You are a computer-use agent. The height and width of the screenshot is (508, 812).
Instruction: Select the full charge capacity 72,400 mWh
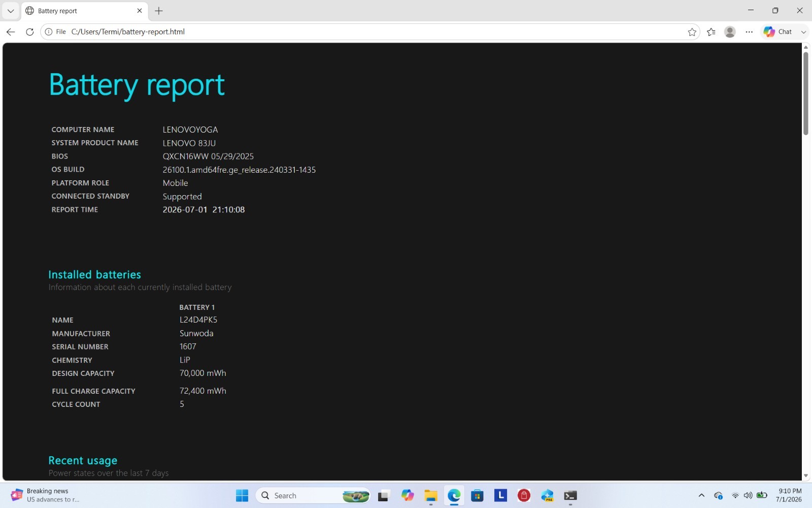coord(203,391)
